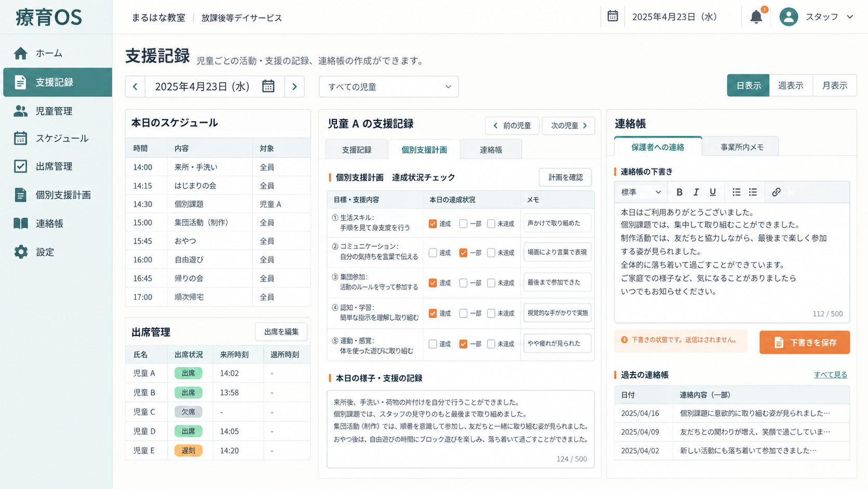Open the すべて見る link

pos(830,375)
